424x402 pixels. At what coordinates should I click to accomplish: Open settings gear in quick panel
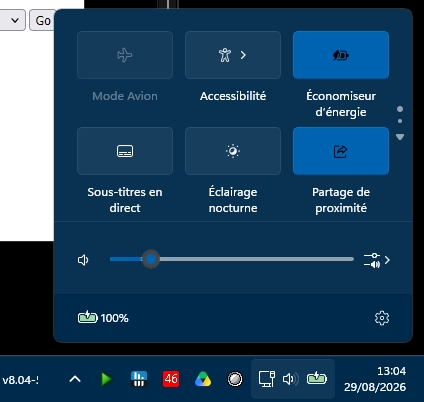(x=382, y=318)
